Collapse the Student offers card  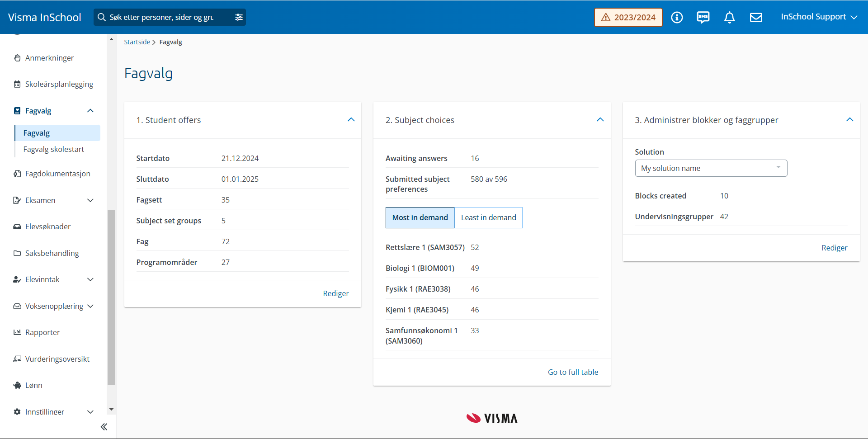(351, 120)
